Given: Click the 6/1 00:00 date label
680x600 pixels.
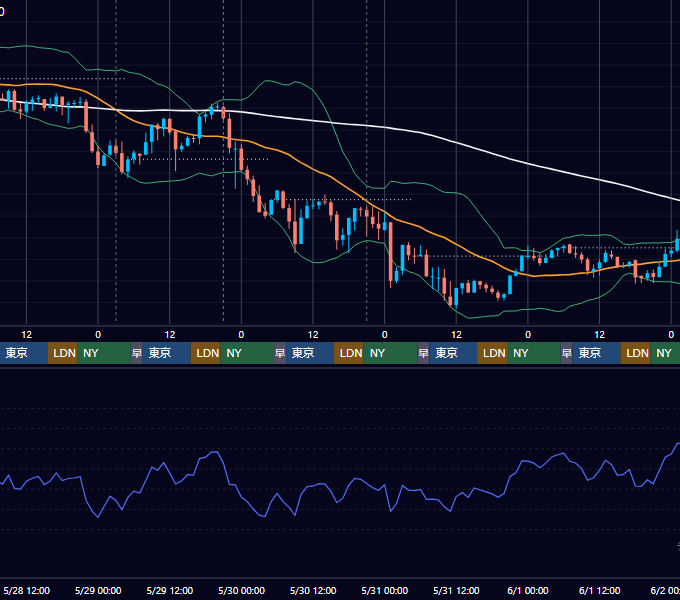Looking at the screenshot, I should (x=528, y=590).
